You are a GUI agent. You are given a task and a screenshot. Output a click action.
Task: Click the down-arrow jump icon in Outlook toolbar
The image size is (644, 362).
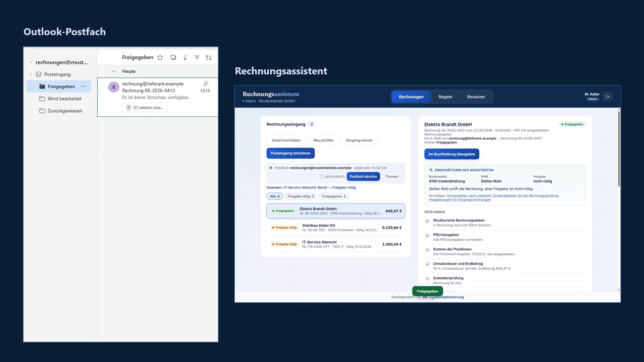[185, 58]
